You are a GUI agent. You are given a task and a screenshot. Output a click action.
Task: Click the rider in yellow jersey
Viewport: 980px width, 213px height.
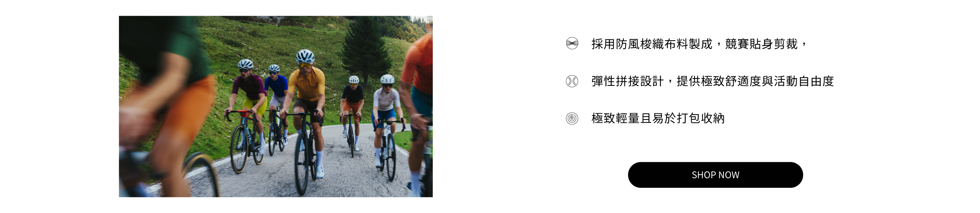pyautogui.click(x=307, y=114)
